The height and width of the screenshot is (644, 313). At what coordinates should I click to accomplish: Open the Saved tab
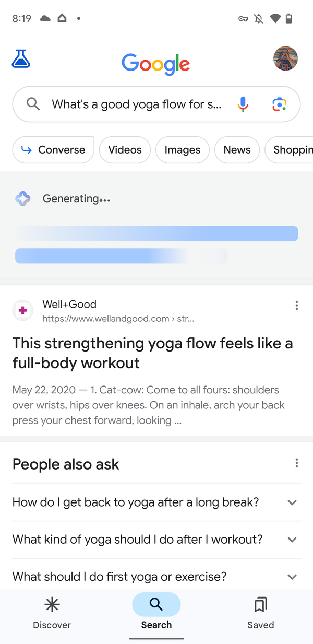[261, 613]
